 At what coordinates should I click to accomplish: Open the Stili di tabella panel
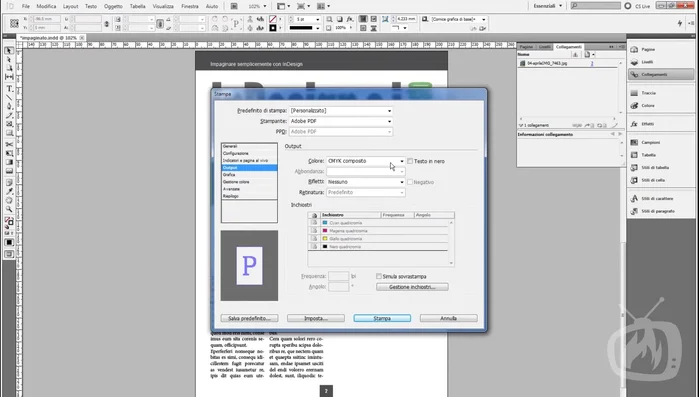660,168
